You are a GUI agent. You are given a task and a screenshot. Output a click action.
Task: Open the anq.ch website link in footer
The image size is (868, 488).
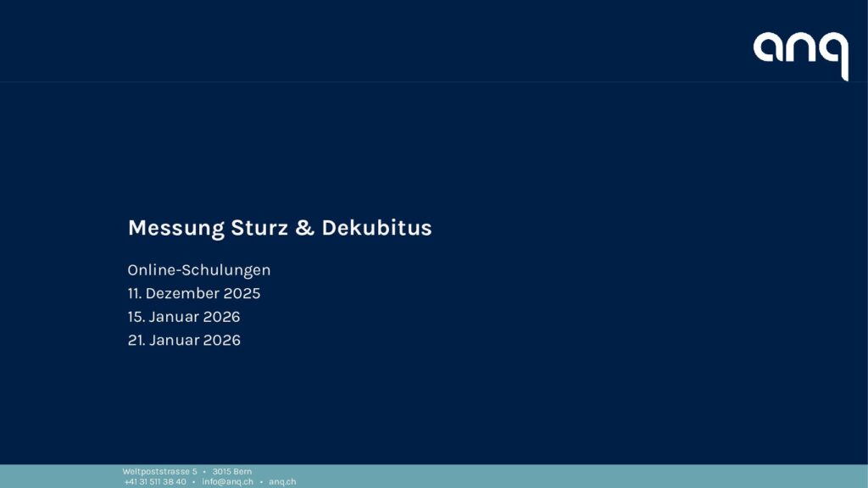(282, 482)
